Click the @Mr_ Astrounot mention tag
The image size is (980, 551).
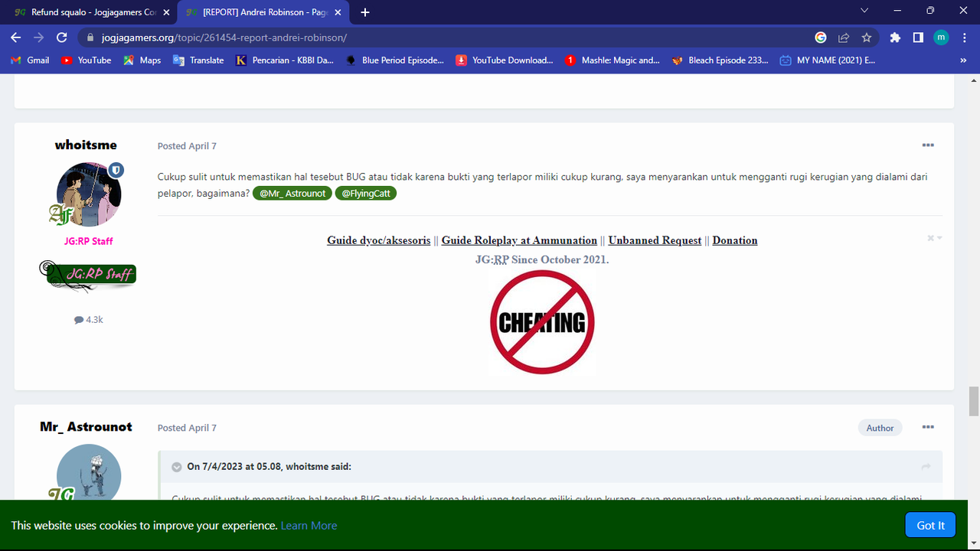[292, 194]
